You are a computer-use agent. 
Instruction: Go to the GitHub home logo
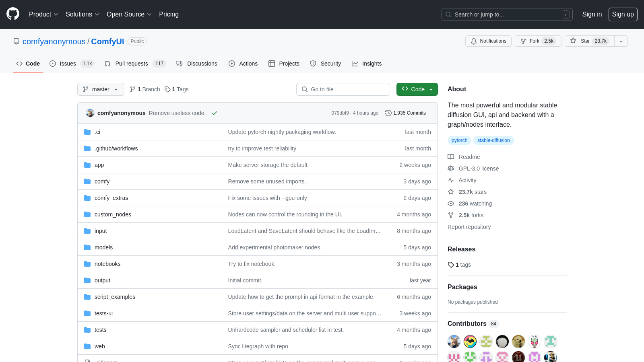click(x=13, y=14)
